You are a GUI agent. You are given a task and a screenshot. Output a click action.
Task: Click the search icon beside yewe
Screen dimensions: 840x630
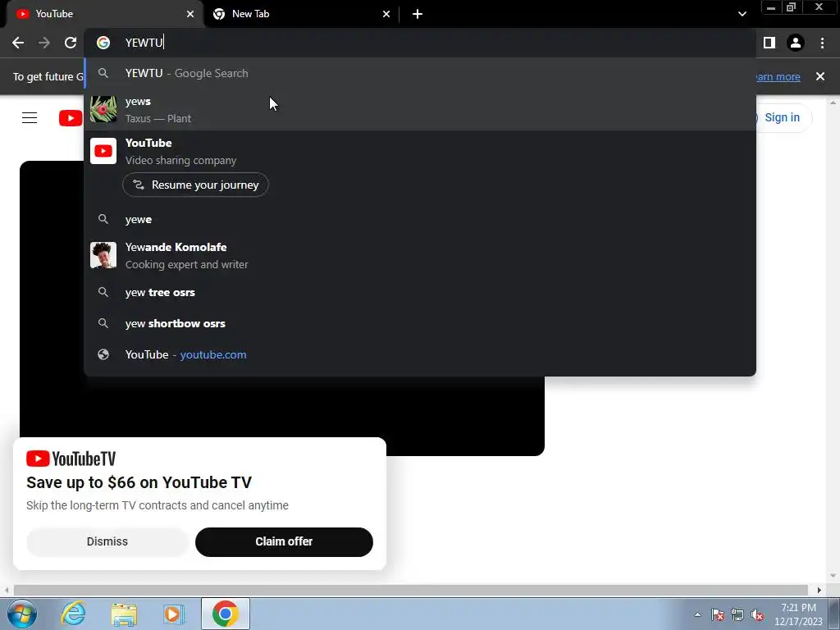click(x=103, y=219)
